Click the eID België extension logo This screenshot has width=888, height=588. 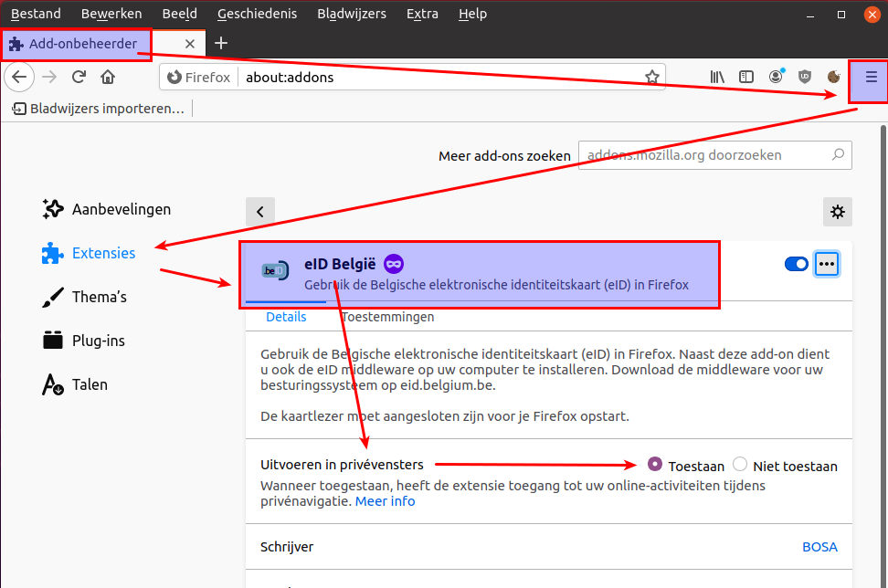275,271
